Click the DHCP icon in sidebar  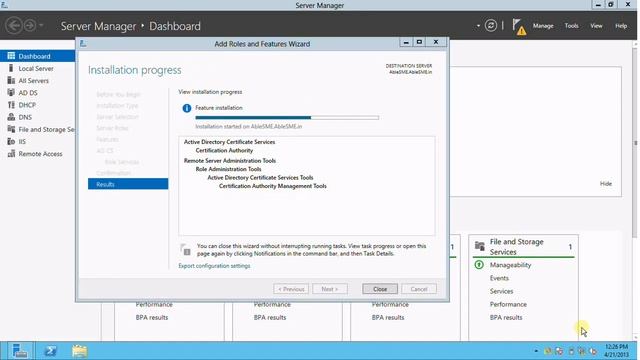pos(11,105)
